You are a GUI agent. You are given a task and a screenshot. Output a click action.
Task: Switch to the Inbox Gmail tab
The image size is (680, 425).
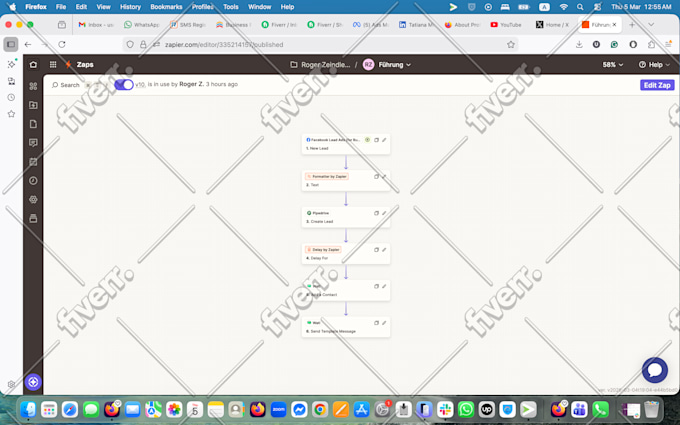pyautogui.click(x=96, y=25)
